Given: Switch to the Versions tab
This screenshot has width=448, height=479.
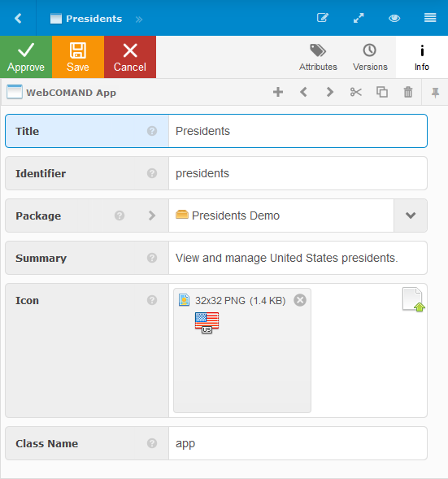Looking at the screenshot, I should pyautogui.click(x=370, y=57).
